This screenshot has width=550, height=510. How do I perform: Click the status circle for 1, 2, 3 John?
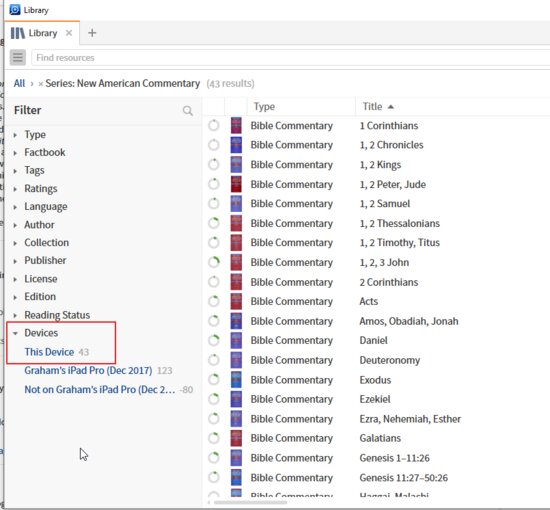tap(214, 262)
